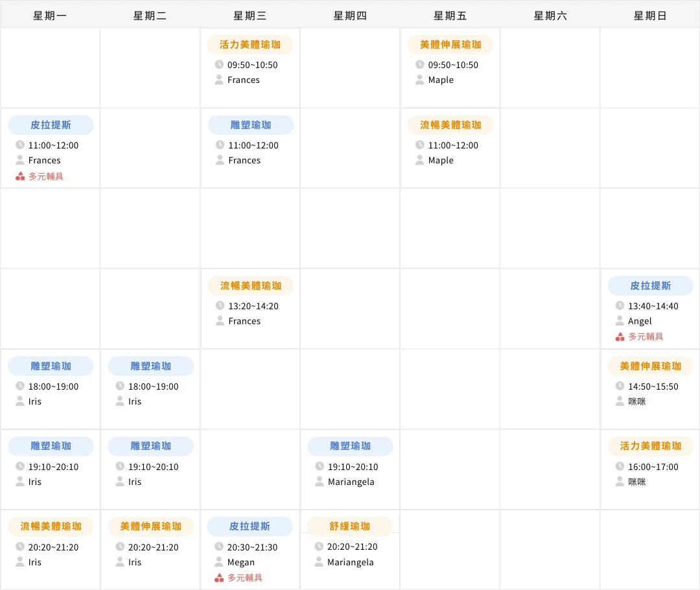Click the clock icon in Tuesday's 18:00 雕塑瑜珈 class
Screen dimensions: 700x590
(119, 386)
